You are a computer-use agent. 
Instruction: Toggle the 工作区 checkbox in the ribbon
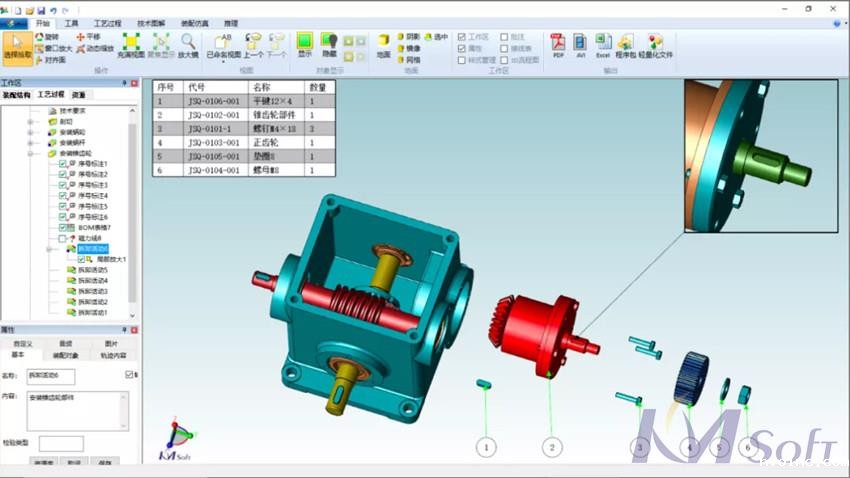(461, 36)
